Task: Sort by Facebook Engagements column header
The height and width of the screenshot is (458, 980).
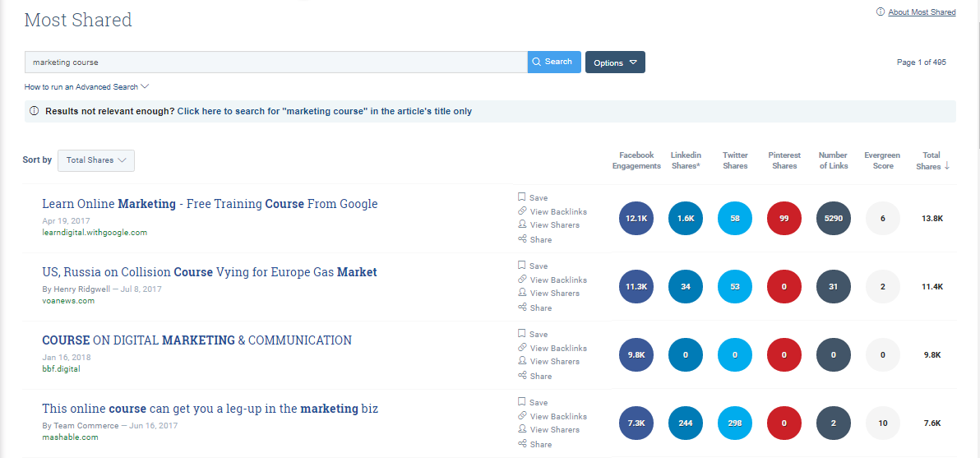Action: 636,160
